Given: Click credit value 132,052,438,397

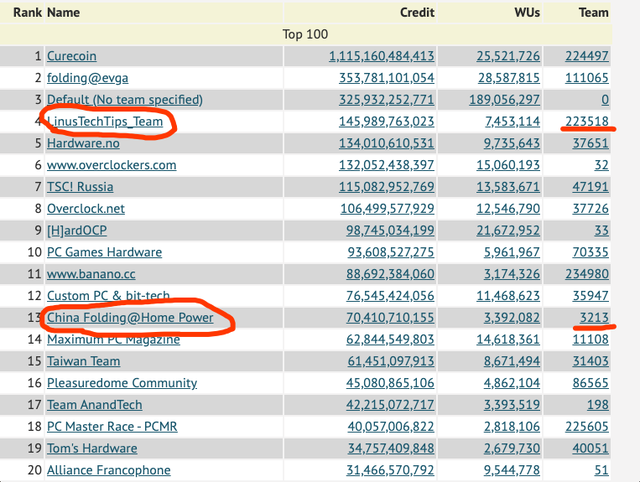Looking at the screenshot, I should pyautogui.click(x=387, y=165).
